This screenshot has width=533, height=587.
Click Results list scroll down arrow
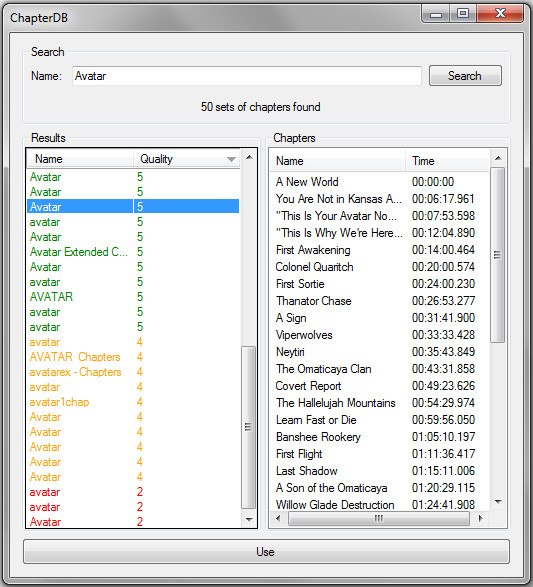(249, 519)
